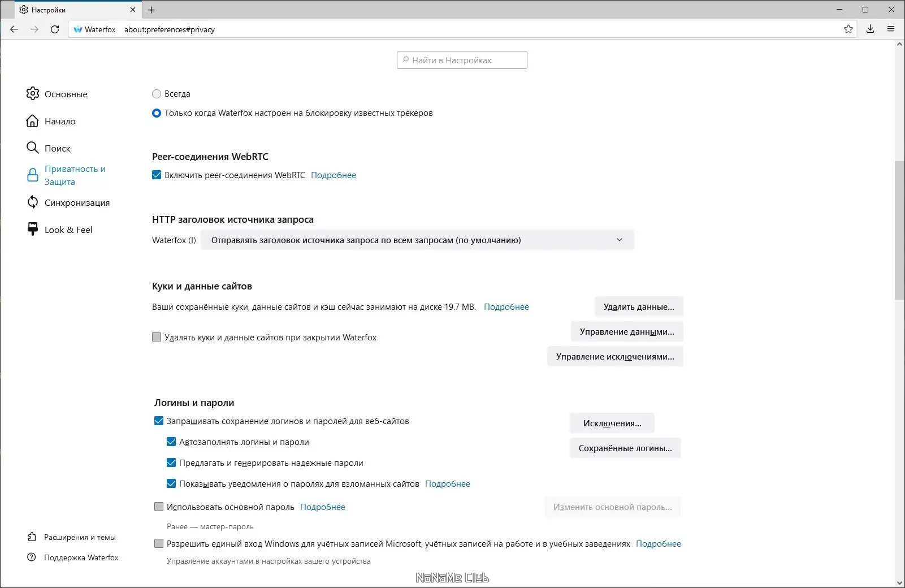Click the bookmark star icon
The height and width of the screenshot is (588, 905).
848,29
